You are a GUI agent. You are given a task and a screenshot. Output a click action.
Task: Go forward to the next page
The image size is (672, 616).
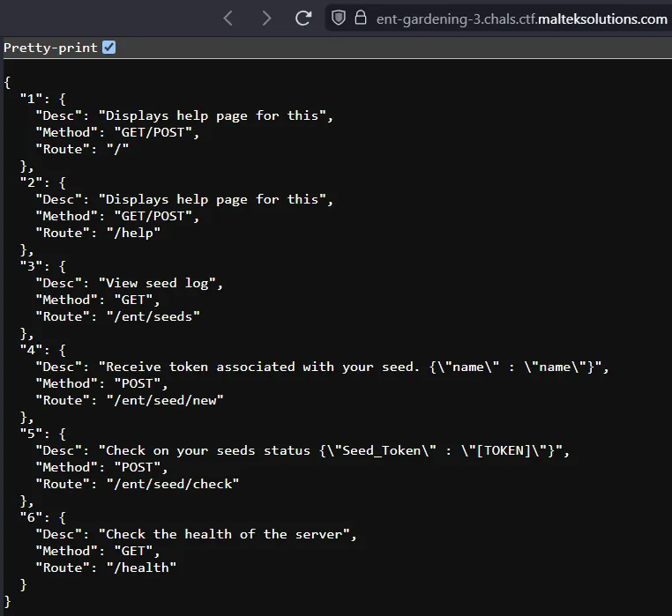click(x=266, y=19)
